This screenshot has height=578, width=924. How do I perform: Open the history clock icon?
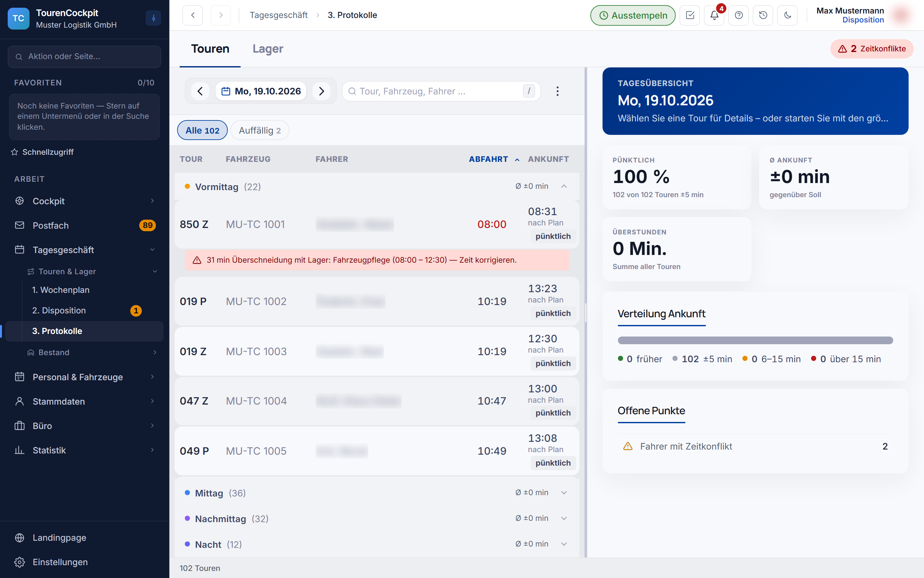(763, 15)
